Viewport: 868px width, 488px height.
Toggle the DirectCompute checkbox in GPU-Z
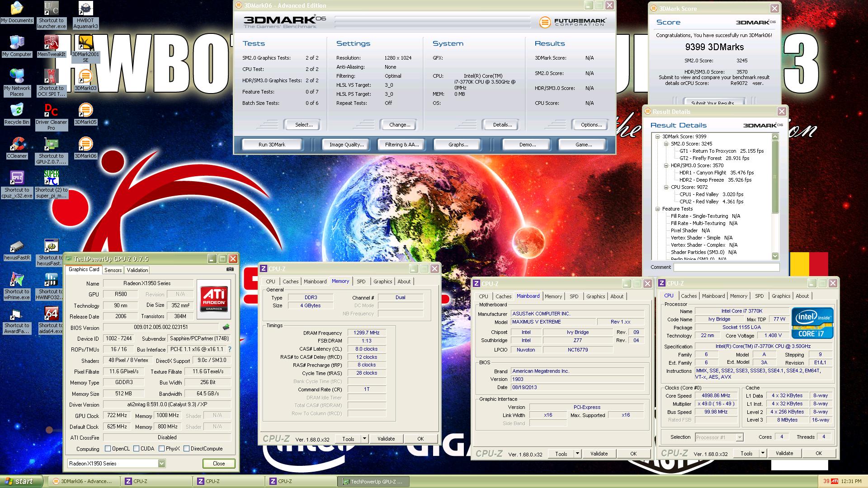(186, 449)
